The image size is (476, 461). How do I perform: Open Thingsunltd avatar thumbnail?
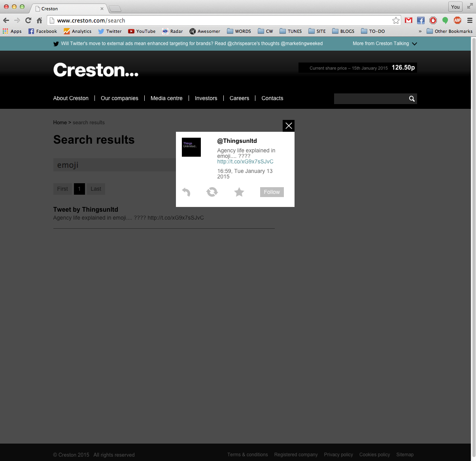(191, 147)
